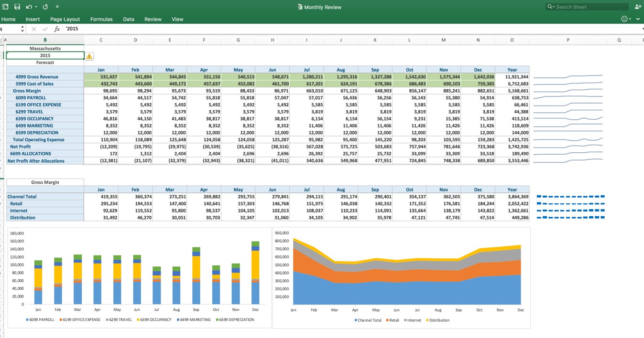Click the warning icon beside the 2015 cell

89,56
